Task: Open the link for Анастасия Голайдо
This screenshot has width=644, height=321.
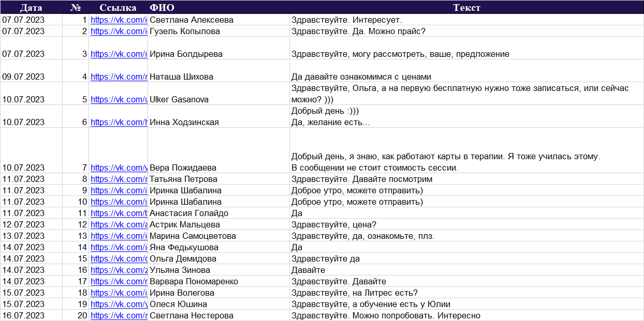Action: coord(119,213)
